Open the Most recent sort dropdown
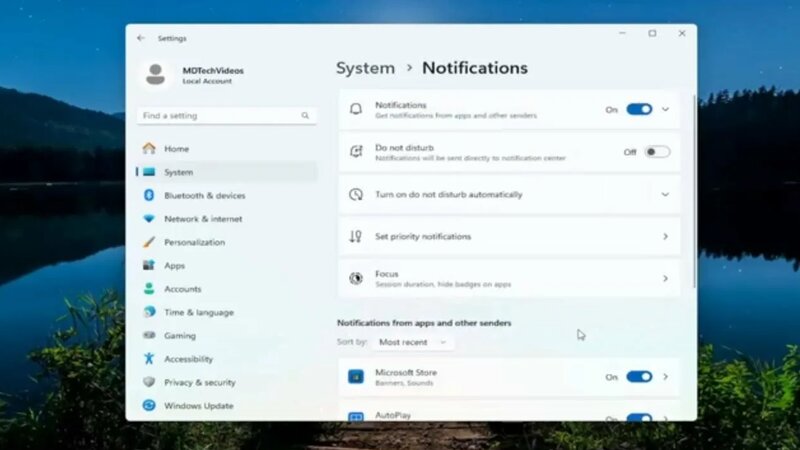 coord(412,342)
